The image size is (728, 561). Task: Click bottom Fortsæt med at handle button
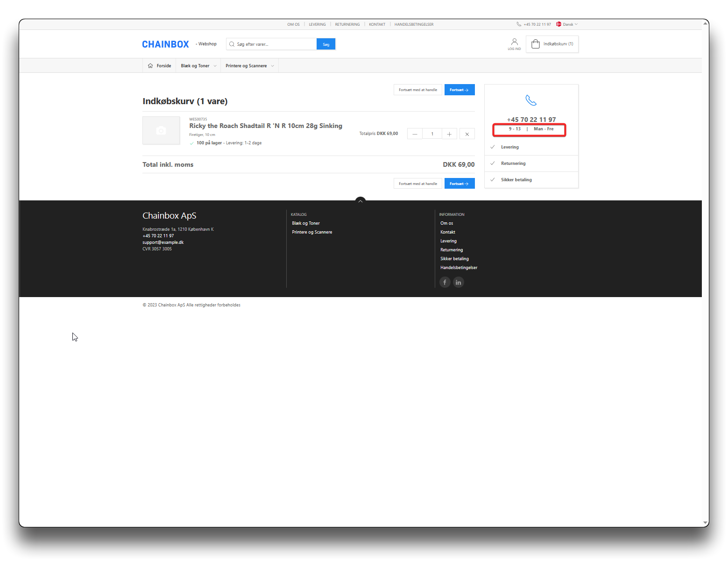coord(417,184)
